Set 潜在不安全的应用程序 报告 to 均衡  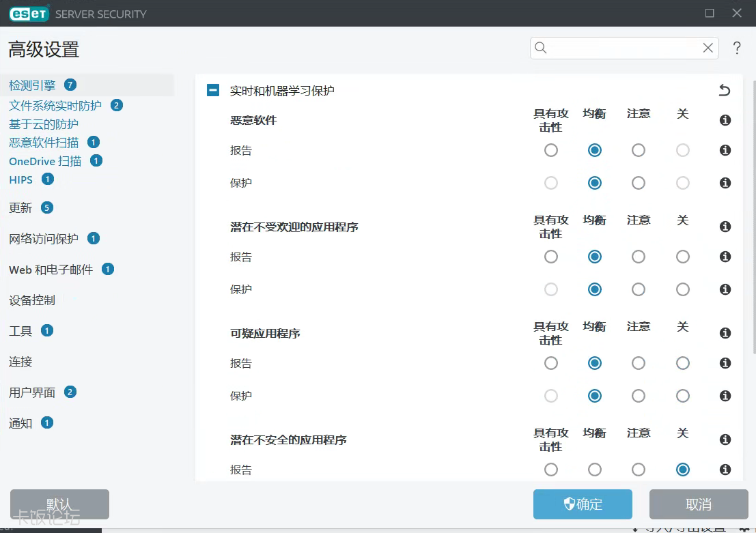tap(594, 470)
